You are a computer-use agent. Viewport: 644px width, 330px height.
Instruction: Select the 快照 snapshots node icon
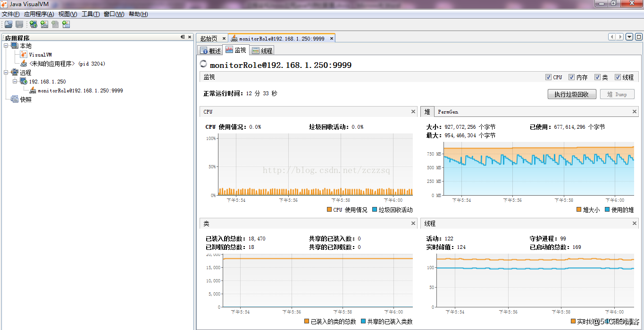click(15, 99)
